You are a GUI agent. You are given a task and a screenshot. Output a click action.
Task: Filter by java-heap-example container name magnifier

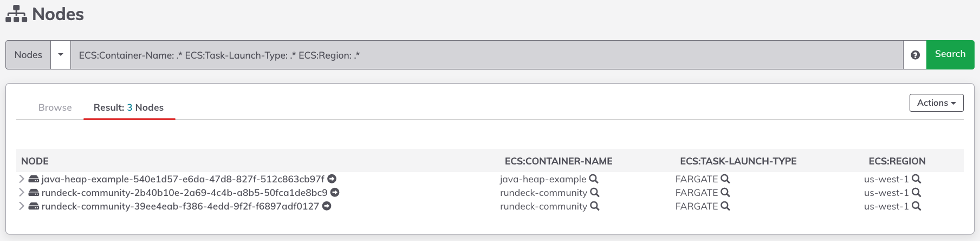click(594, 179)
